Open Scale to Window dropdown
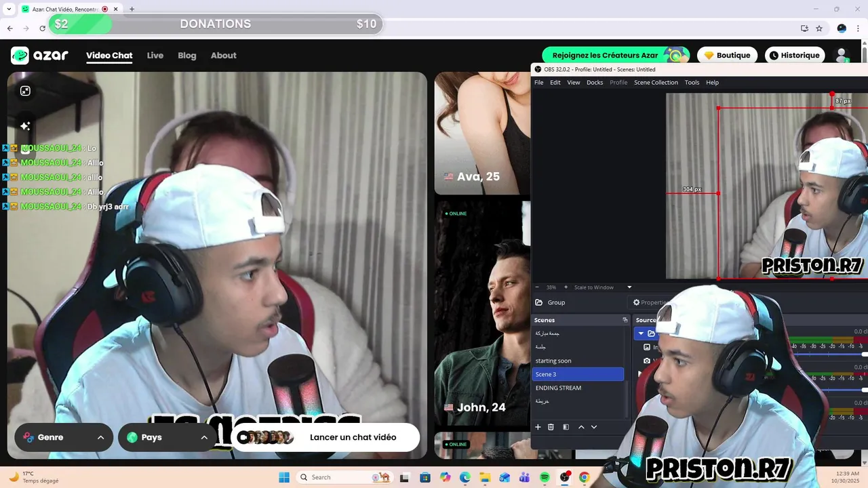Screen dimensions: 868x488 [x=603, y=287]
